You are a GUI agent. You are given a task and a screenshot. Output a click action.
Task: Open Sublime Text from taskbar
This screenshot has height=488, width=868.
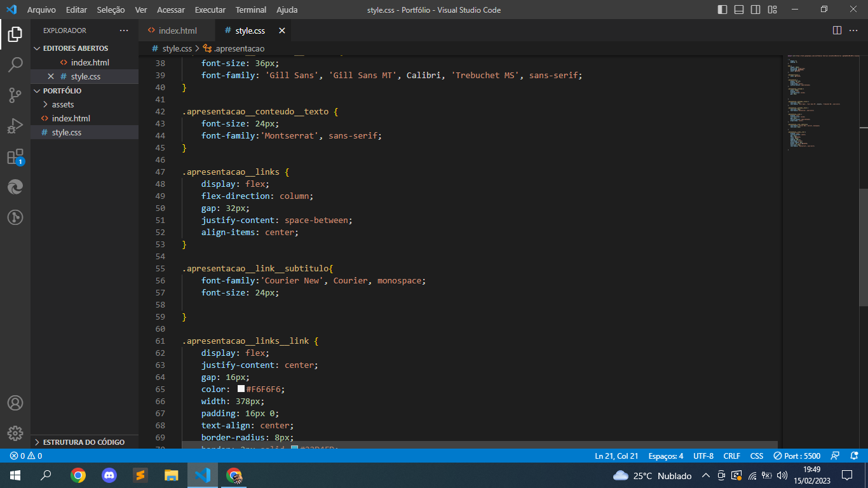click(140, 475)
